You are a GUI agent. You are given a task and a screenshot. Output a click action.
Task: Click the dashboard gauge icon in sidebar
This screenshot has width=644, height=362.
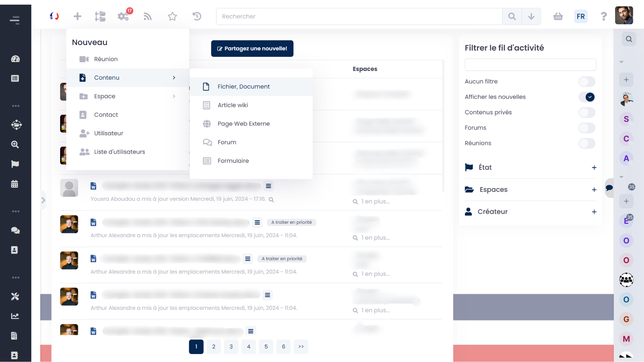point(15,59)
